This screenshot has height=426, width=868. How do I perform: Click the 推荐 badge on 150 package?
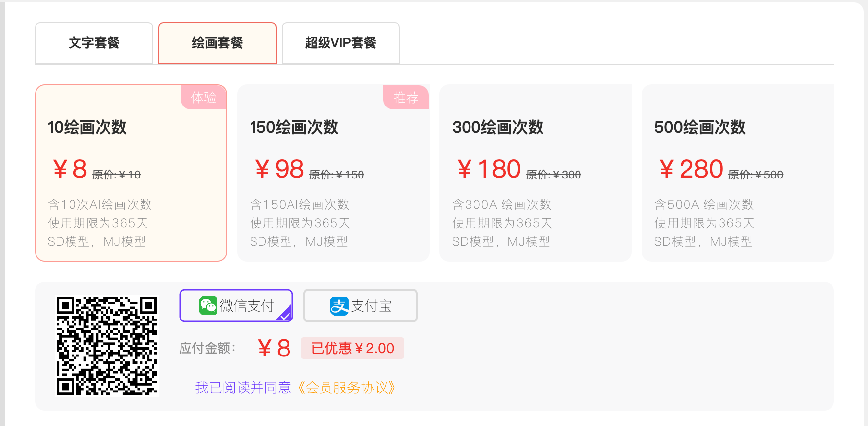click(405, 98)
